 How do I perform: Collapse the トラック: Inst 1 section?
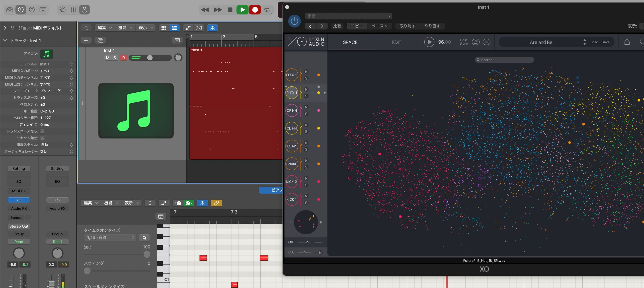click(5, 41)
